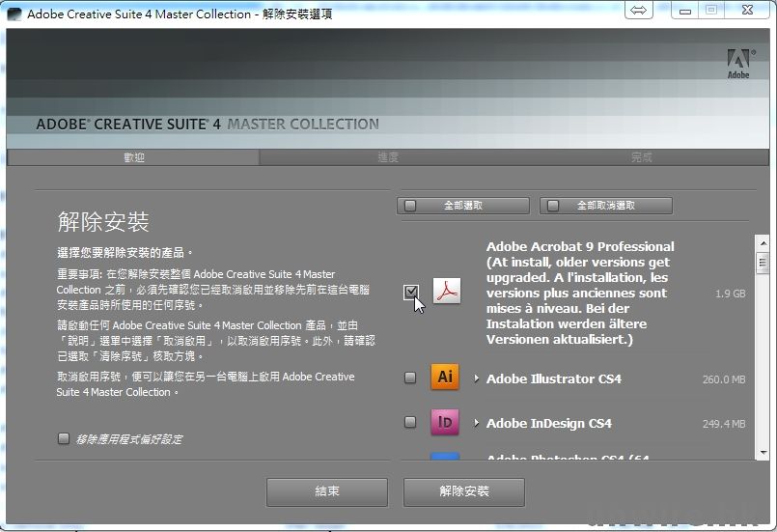777x532 pixels.
Task: Click the partially visible Photoshop CS4 icon
Action: (445, 457)
